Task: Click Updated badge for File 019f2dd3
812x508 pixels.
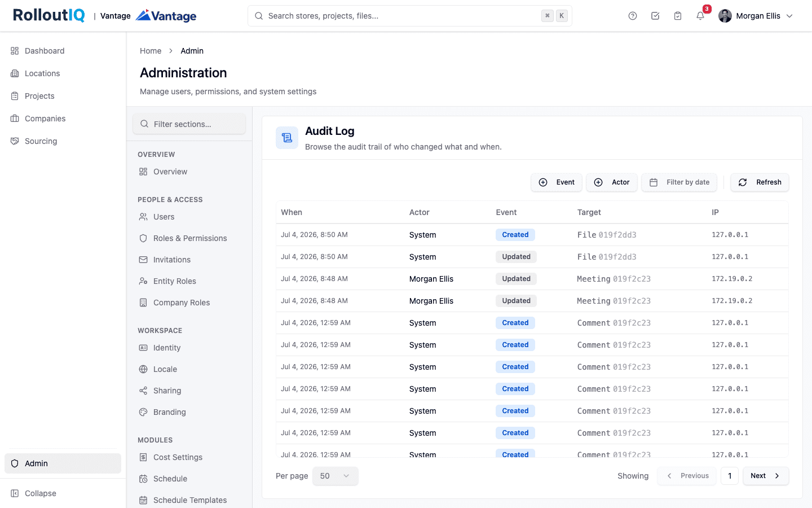Action: pos(516,257)
